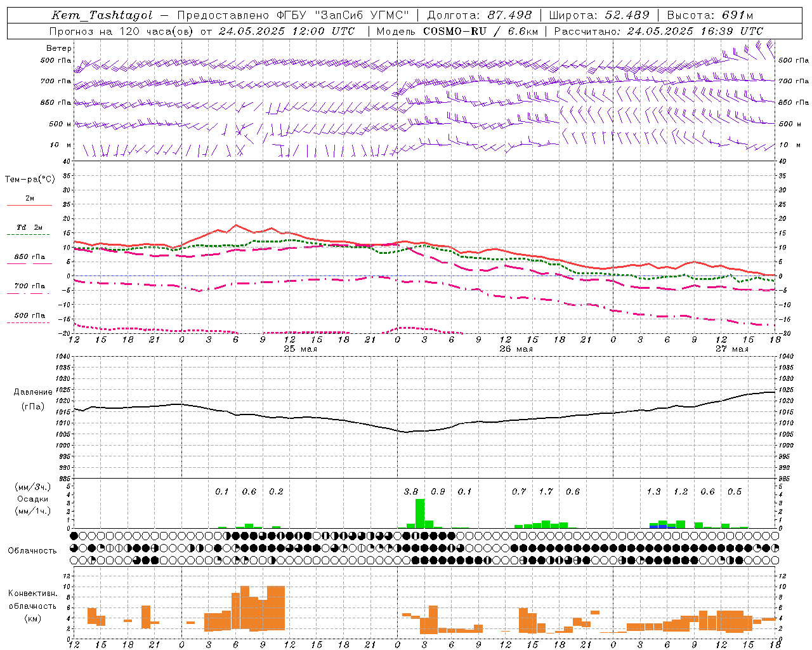
Task: Click 'Рассчитано: 24.05.2025 16:39 UTC' timestamp
Action: pos(658,31)
